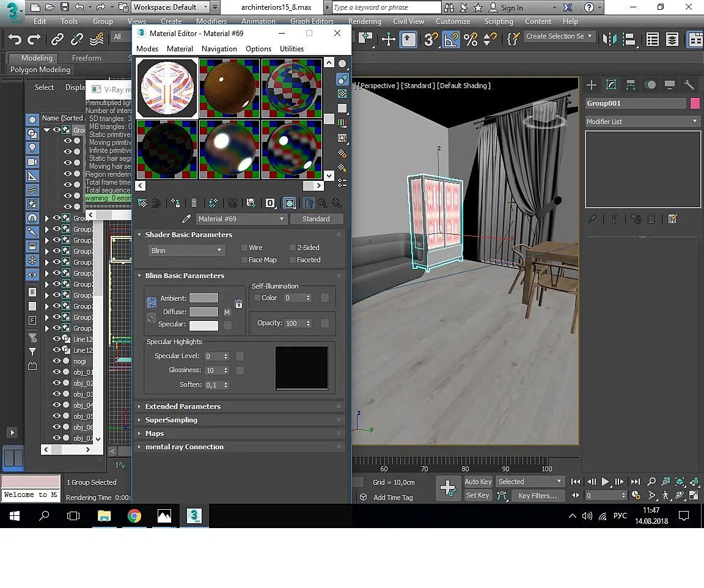Open the Blinn shader type dropdown
Screen dimensions: 704x588
point(186,251)
